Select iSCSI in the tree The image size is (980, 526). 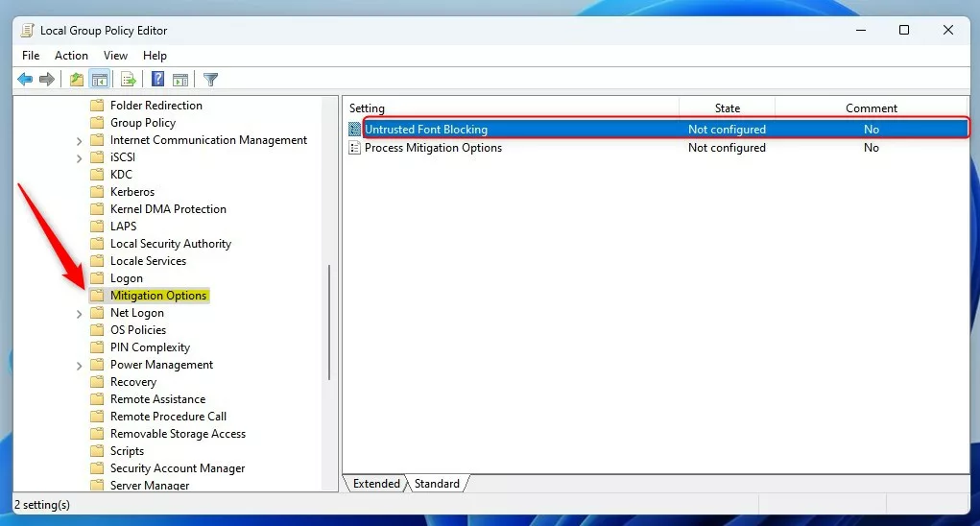pos(123,156)
